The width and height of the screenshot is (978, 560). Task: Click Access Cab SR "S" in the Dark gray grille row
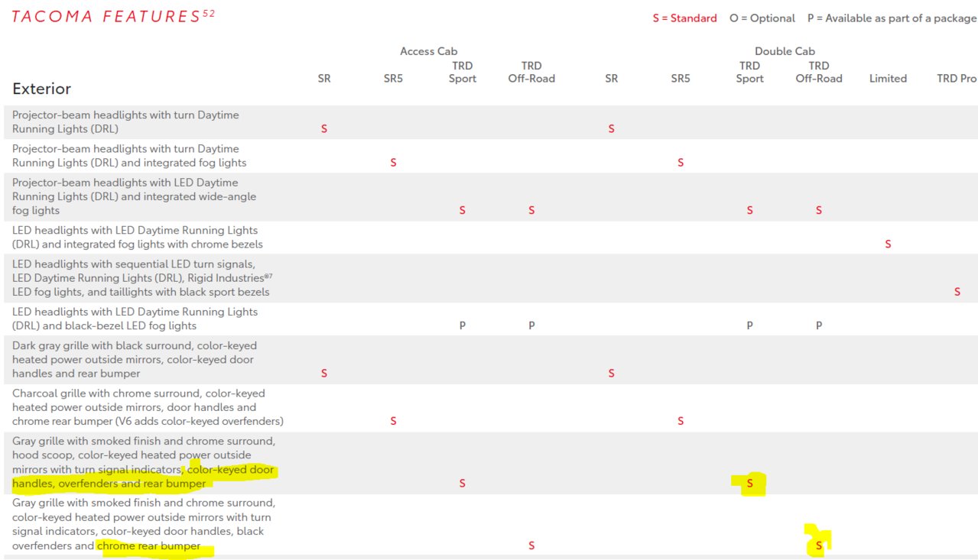pos(324,374)
